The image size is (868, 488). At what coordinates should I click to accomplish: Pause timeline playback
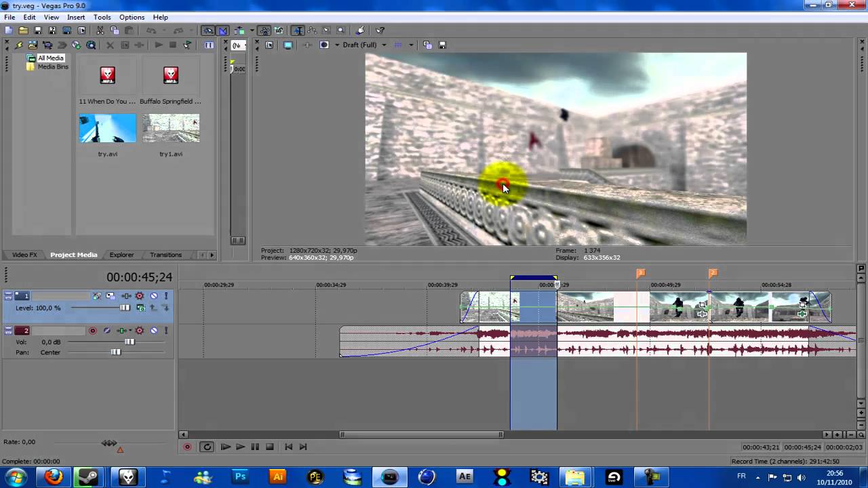pyautogui.click(x=255, y=447)
